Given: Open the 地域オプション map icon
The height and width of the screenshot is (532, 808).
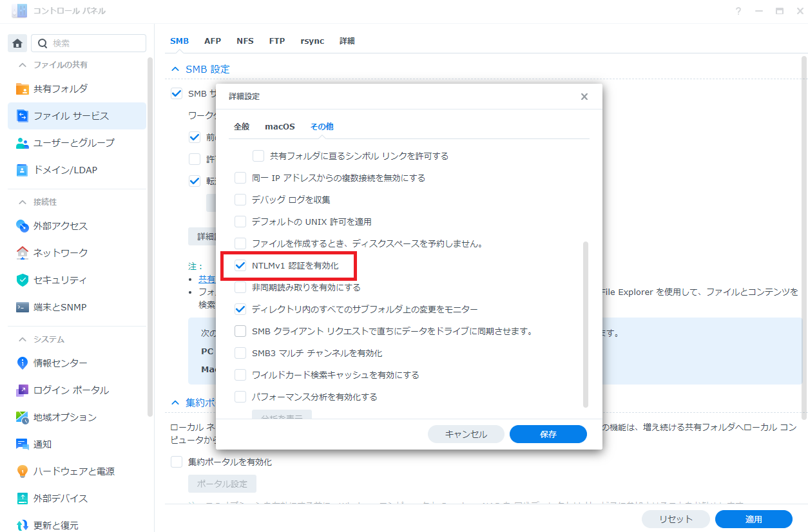Looking at the screenshot, I should (x=23, y=417).
